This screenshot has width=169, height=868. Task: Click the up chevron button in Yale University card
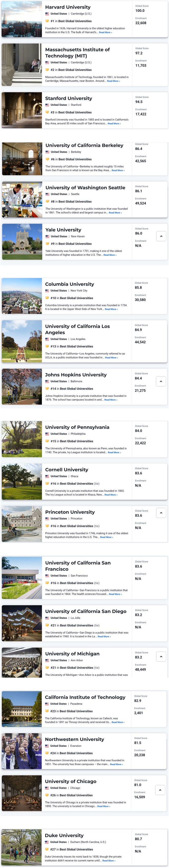161,236
